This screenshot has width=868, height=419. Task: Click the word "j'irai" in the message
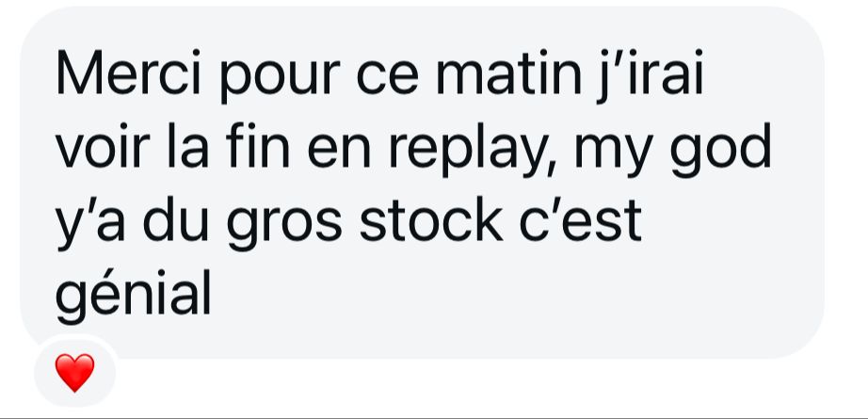tap(651, 76)
